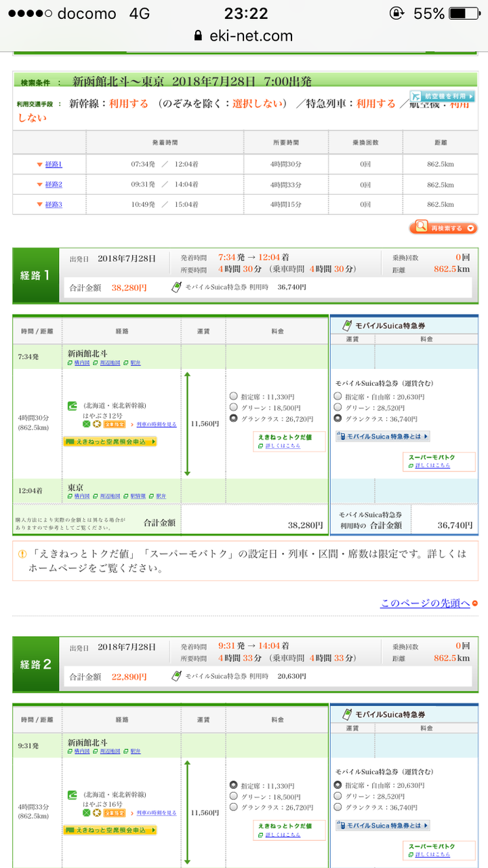
Task: Click the green Shinkansen icon beside はやぶさ12号
Action: pyautogui.click(x=72, y=406)
